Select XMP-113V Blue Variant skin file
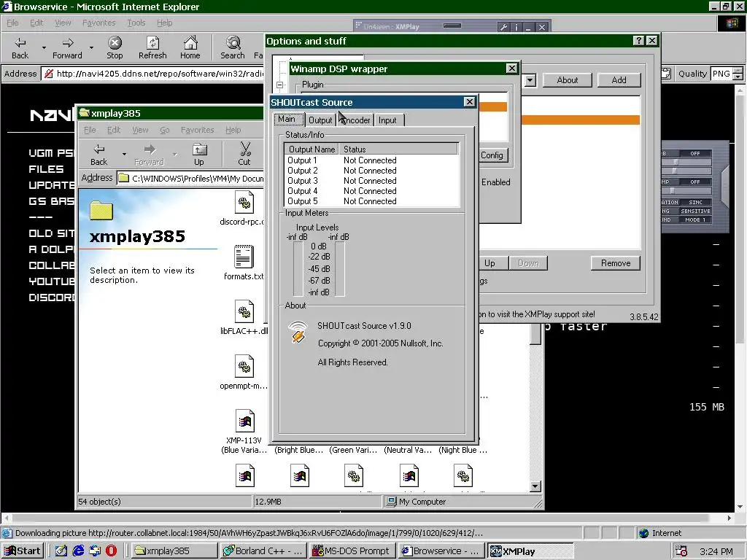 click(244, 421)
